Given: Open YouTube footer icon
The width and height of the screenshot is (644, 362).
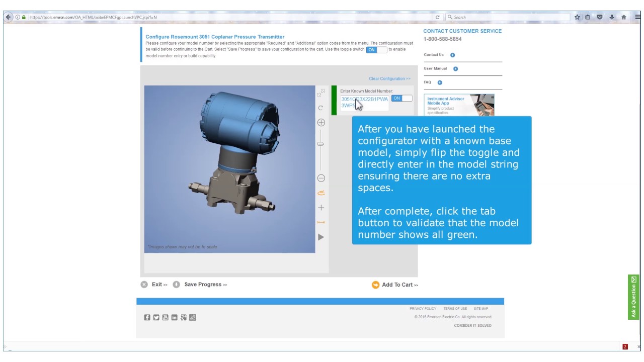Looking at the screenshot, I should (x=165, y=317).
